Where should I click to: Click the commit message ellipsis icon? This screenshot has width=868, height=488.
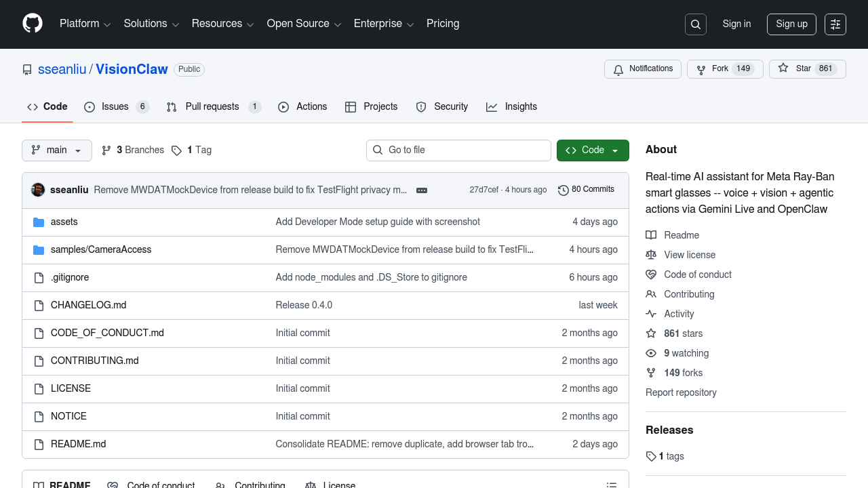[x=422, y=190]
